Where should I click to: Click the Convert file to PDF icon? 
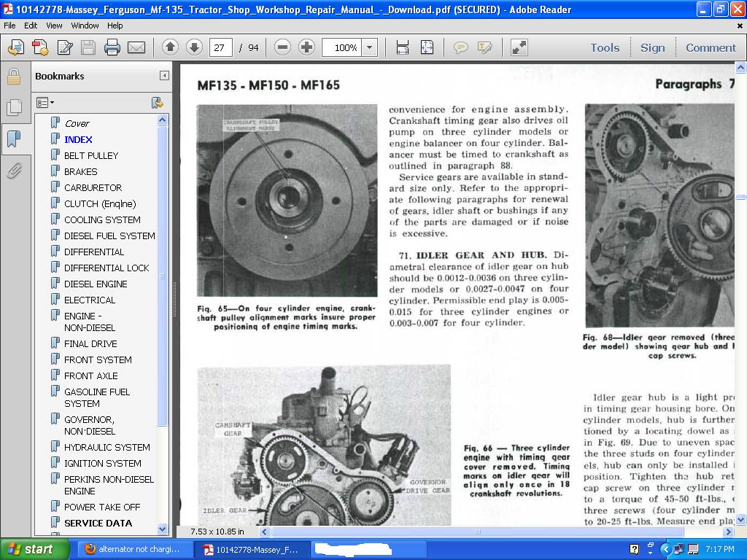40,47
